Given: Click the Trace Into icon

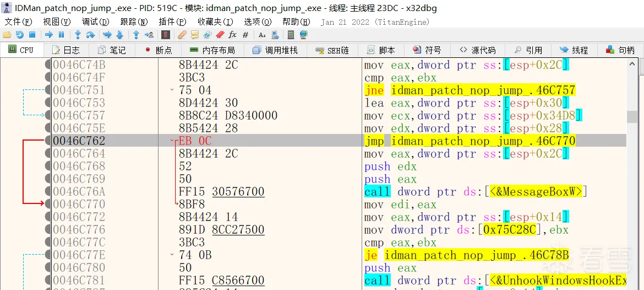Looking at the screenshot, I should pyautogui.click(x=107, y=35).
